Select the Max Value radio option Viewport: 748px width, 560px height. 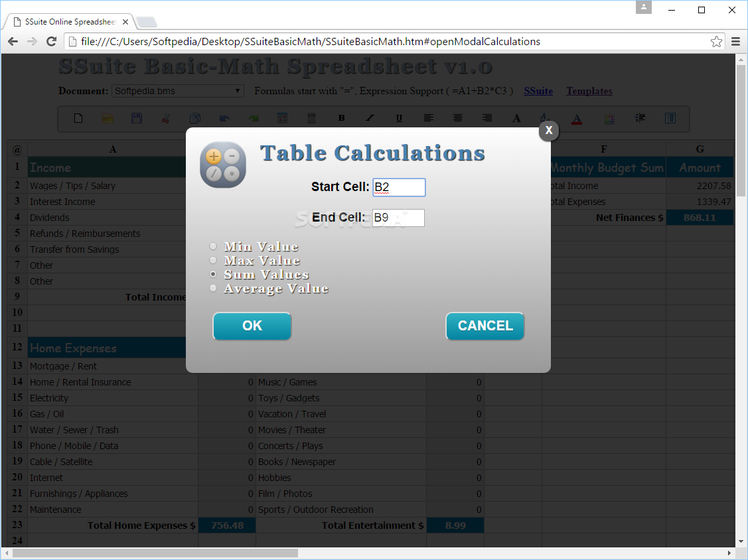pos(213,260)
